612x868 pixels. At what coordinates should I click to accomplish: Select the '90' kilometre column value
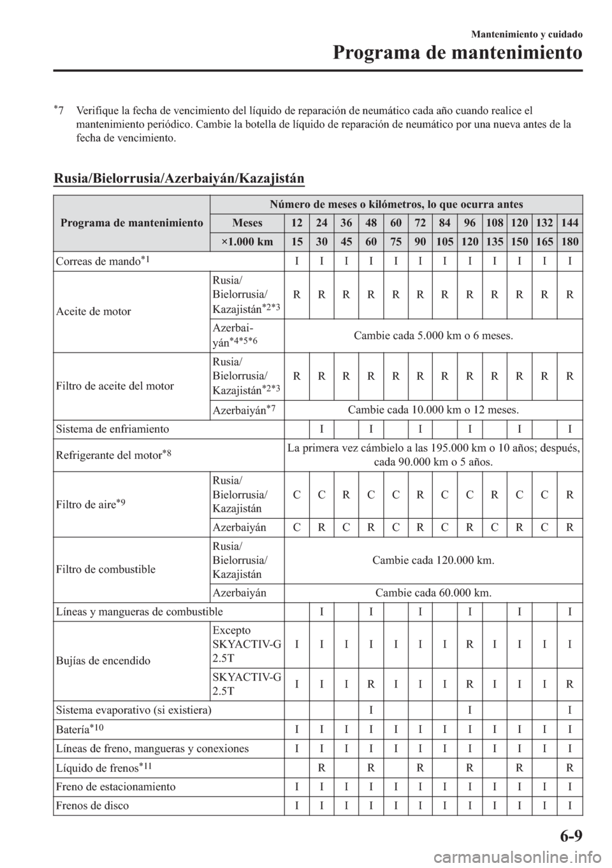tap(421, 242)
